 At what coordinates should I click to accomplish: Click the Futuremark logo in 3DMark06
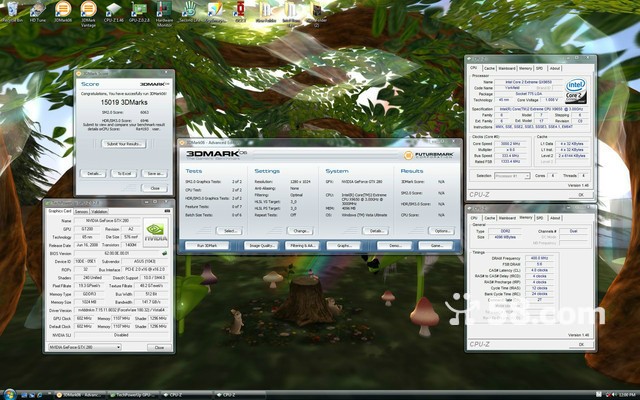pos(429,155)
